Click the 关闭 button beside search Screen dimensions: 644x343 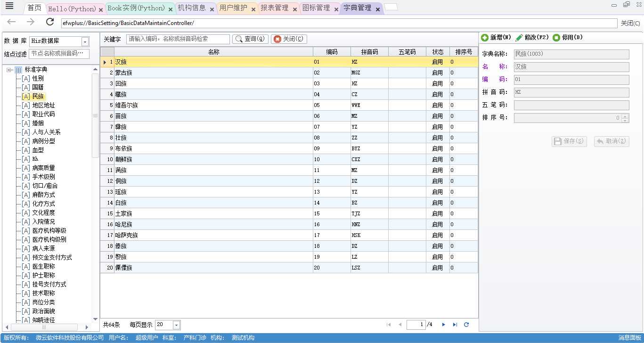[x=289, y=39]
